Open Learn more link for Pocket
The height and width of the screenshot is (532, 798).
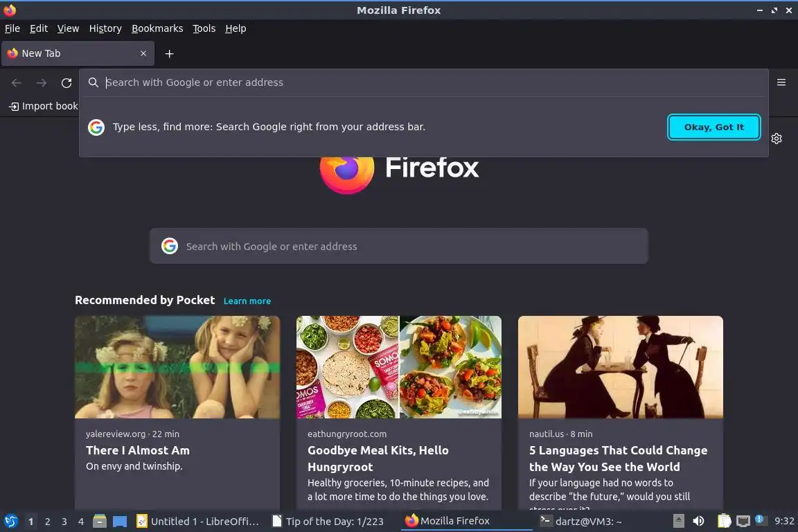tap(247, 301)
